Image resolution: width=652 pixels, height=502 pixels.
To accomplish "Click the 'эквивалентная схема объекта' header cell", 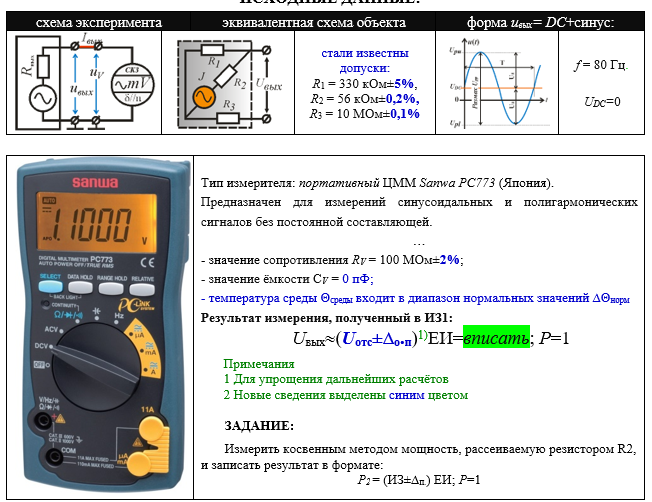I will click(313, 22).
